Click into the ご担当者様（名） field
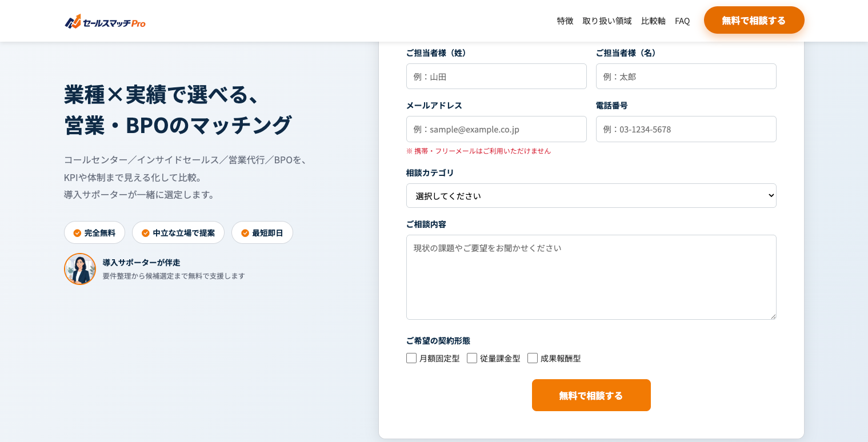Screen dimensions: 868x442 coord(686,77)
